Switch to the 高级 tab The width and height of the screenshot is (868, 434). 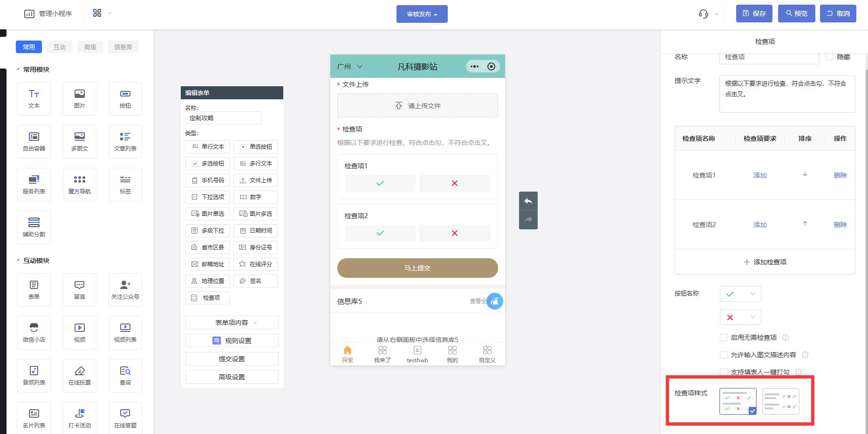pyautogui.click(x=90, y=47)
